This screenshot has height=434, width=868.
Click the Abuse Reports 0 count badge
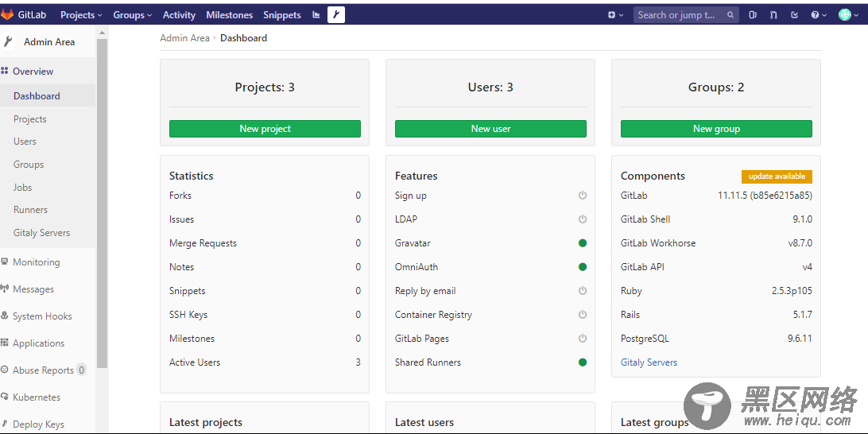(81, 370)
